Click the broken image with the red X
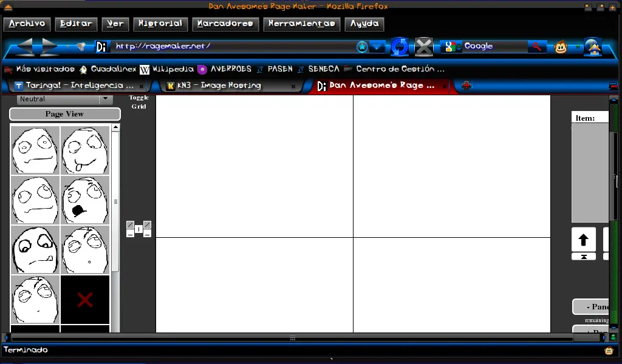This screenshot has width=622, height=364. pyautogui.click(x=85, y=300)
